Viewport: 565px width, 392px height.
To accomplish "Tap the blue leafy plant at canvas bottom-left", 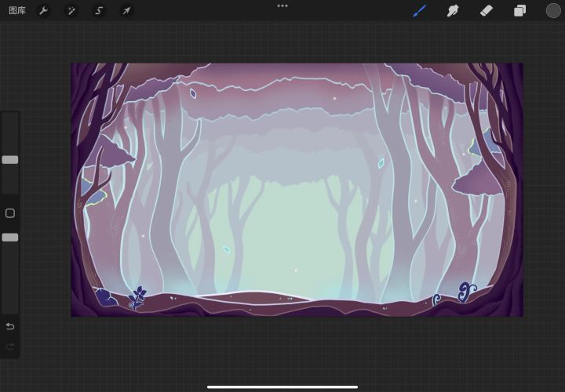I will coord(139,296).
